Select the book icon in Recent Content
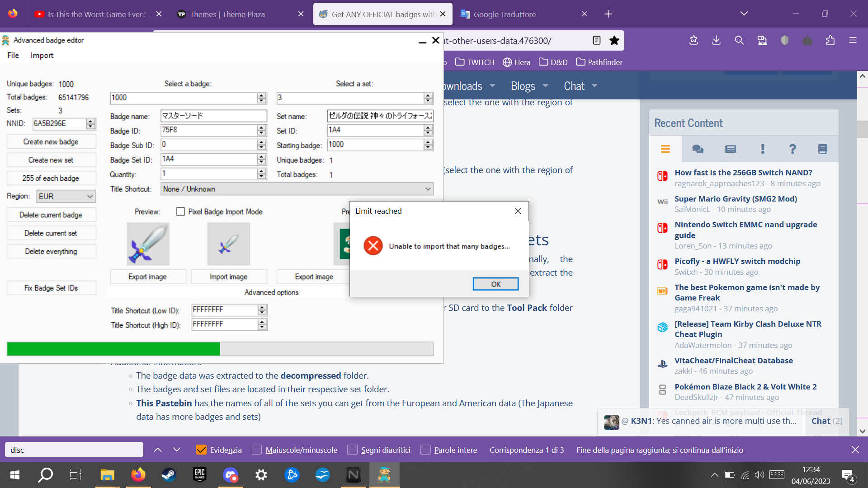868x488 pixels. 822,149
